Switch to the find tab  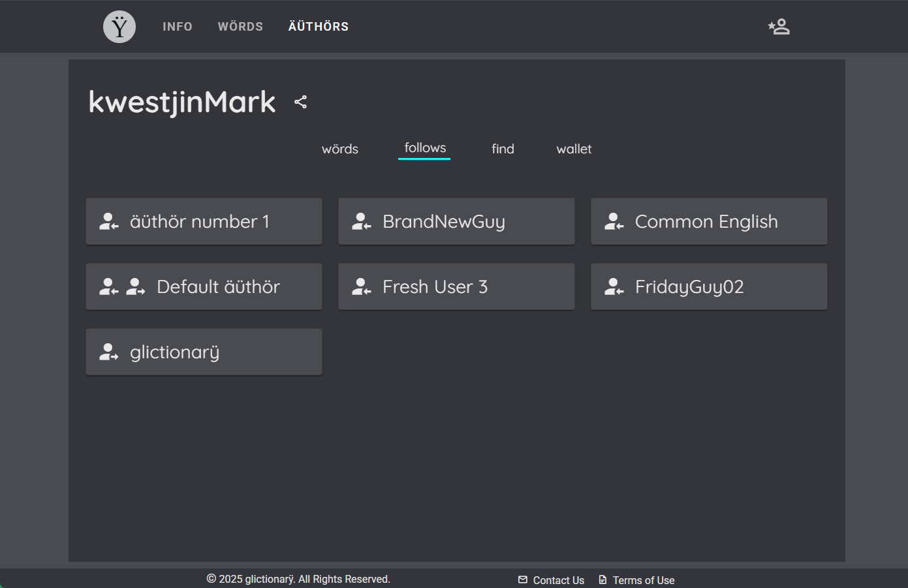(503, 149)
